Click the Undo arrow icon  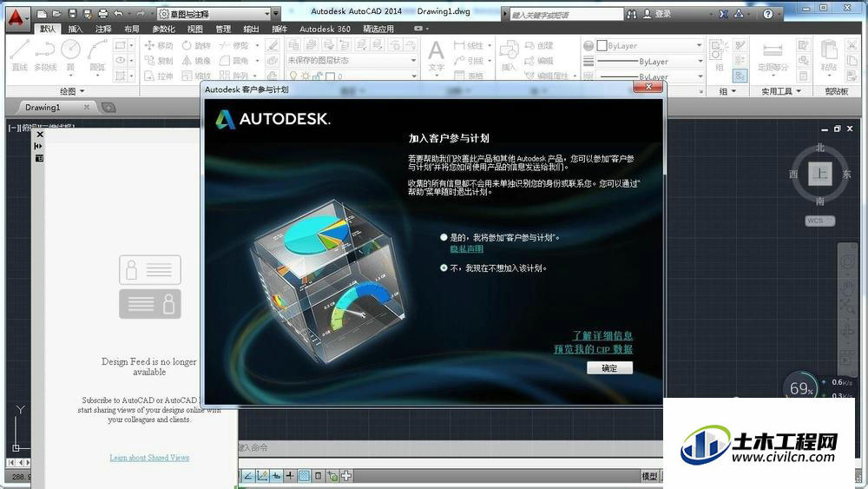pos(118,14)
